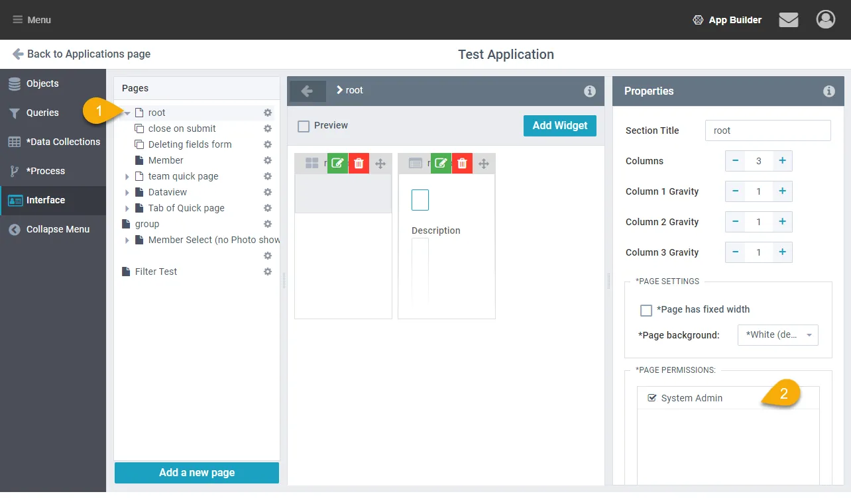Click move handle icon on second widget
The image size is (851, 504).
click(x=484, y=164)
